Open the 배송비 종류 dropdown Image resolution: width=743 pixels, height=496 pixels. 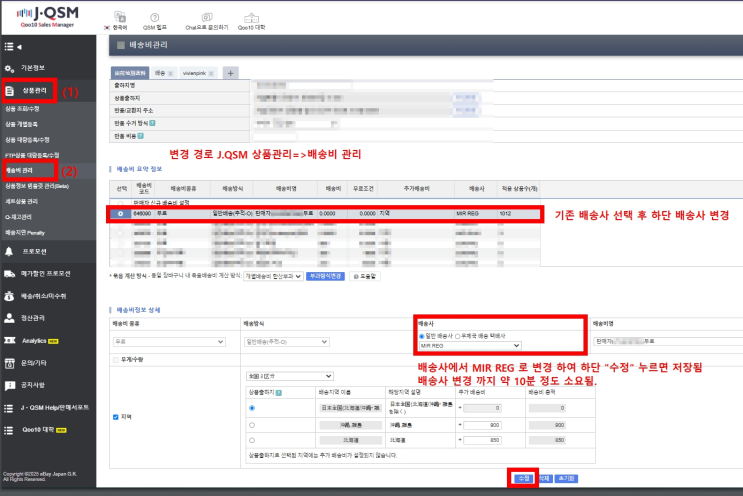pos(169,342)
